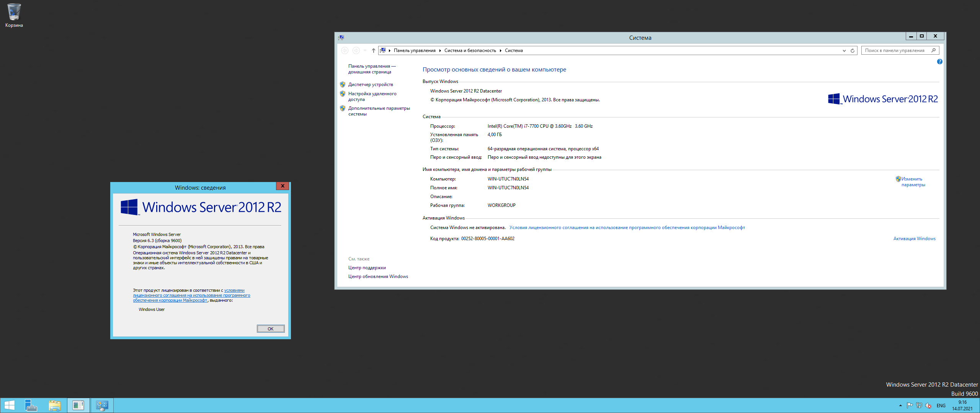Click the network status tray icon

click(919, 405)
